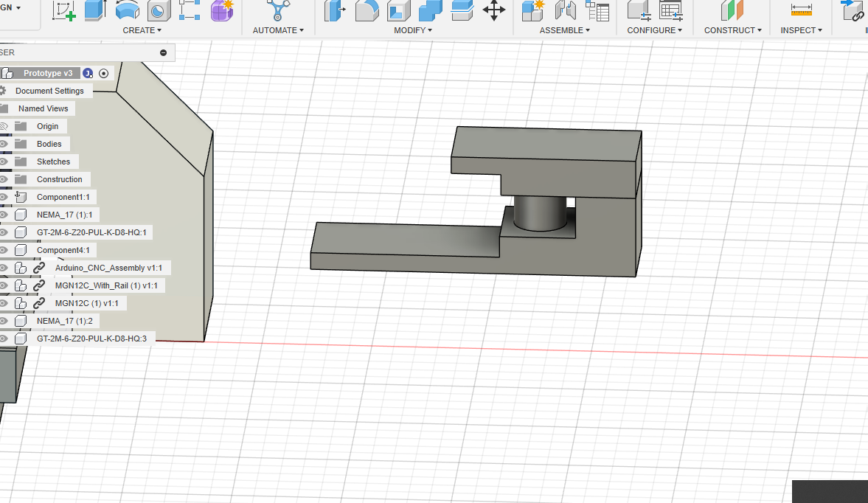868x503 pixels.
Task: Hide the Bodies folder via eye icon
Action: [4, 144]
